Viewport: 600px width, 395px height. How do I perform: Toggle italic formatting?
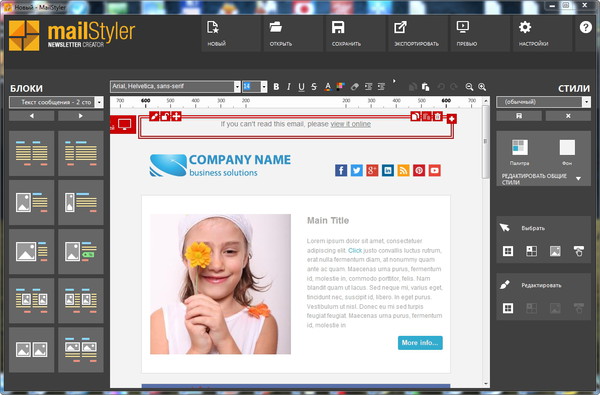point(289,87)
